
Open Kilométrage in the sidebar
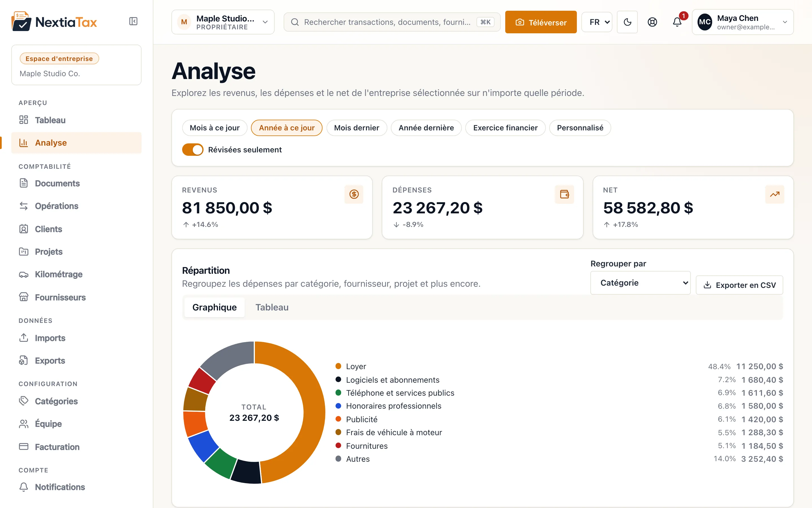click(x=76, y=275)
